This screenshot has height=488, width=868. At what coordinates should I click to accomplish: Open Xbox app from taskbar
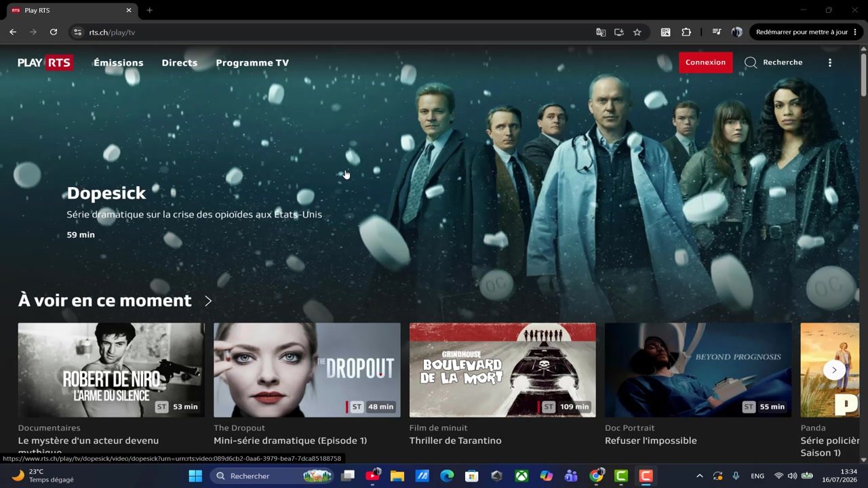(x=521, y=476)
